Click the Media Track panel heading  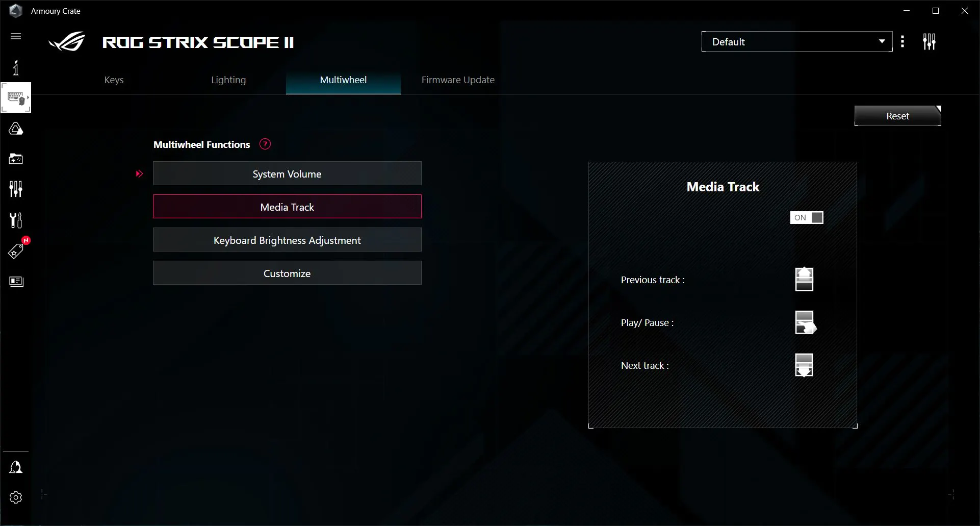[723, 187]
